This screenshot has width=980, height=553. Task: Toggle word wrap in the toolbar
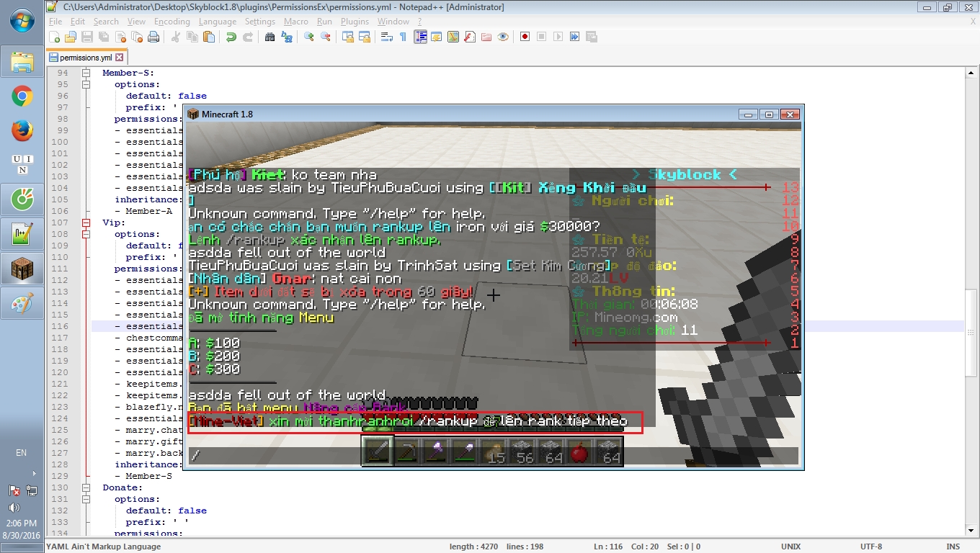point(386,37)
